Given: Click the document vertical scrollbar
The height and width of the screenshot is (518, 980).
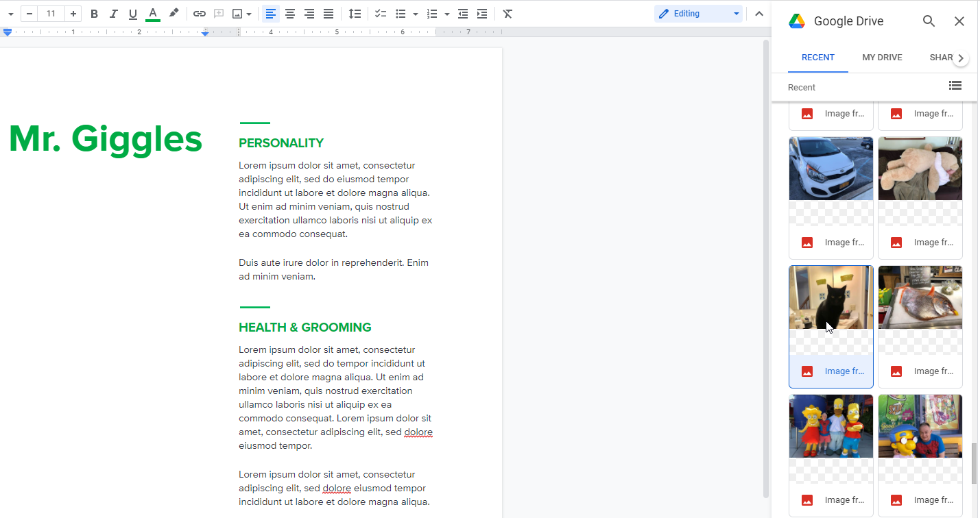Looking at the screenshot, I should (x=766, y=267).
